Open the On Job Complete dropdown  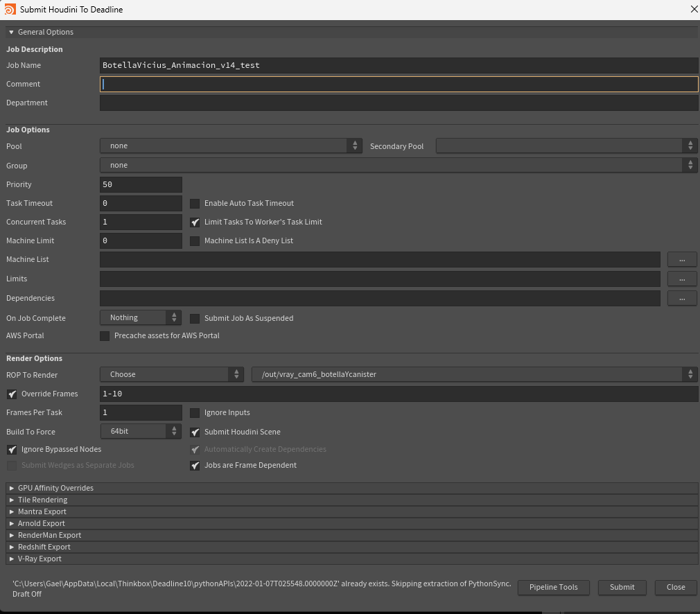[141, 318]
